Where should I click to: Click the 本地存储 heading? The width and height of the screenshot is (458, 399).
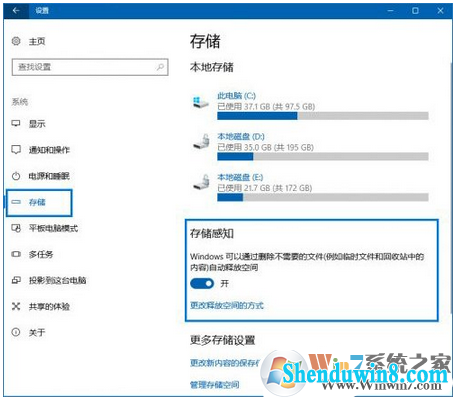(x=212, y=67)
